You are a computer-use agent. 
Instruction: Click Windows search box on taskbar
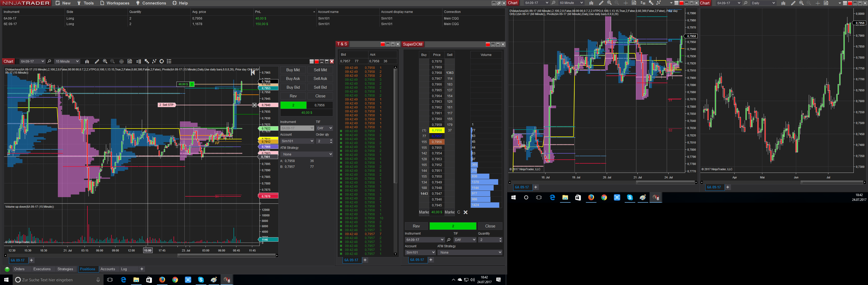(x=57, y=280)
